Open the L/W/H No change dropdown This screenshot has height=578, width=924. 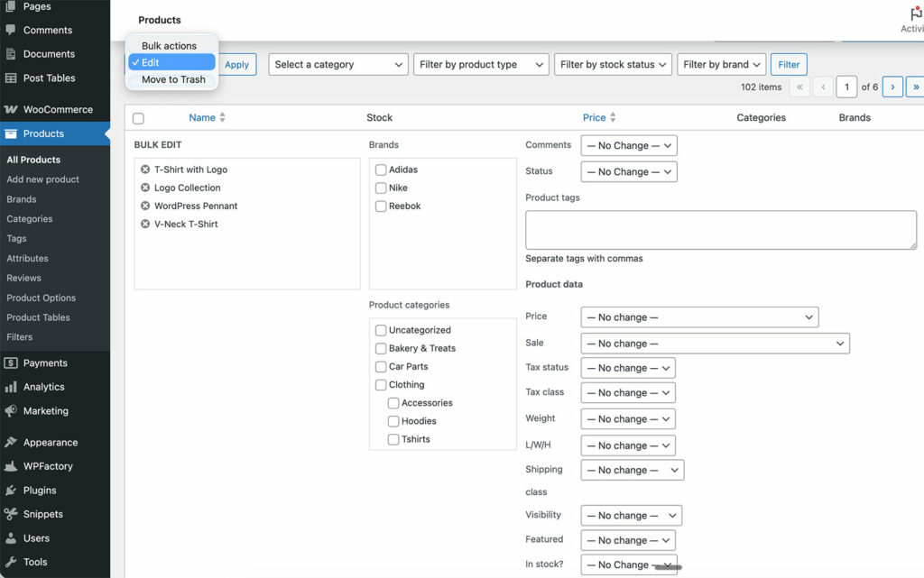click(628, 445)
